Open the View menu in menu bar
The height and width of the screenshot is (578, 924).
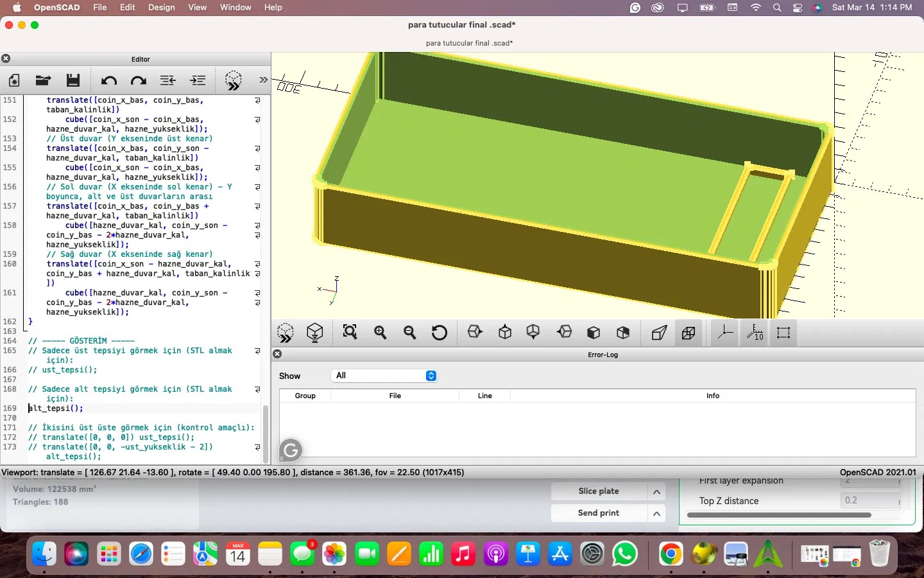click(197, 8)
